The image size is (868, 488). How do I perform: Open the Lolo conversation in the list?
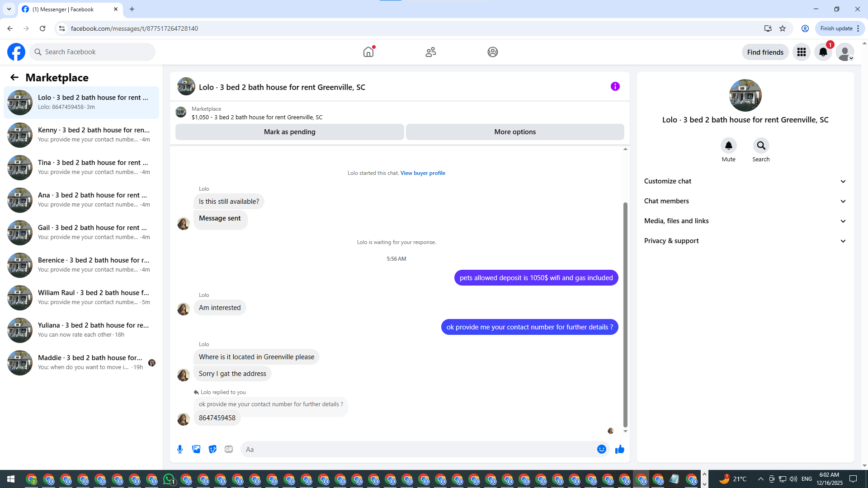coord(81,103)
